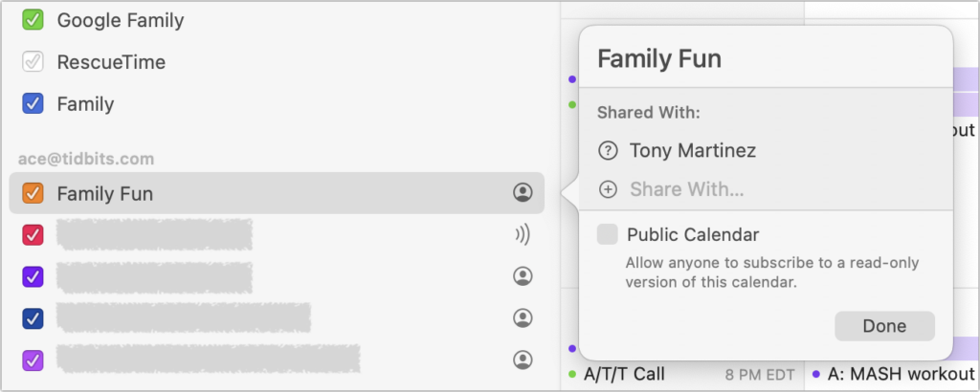Image resolution: width=980 pixels, height=392 pixels.
Task: Click share icon beside bright purple calendar
Action: 523,276
